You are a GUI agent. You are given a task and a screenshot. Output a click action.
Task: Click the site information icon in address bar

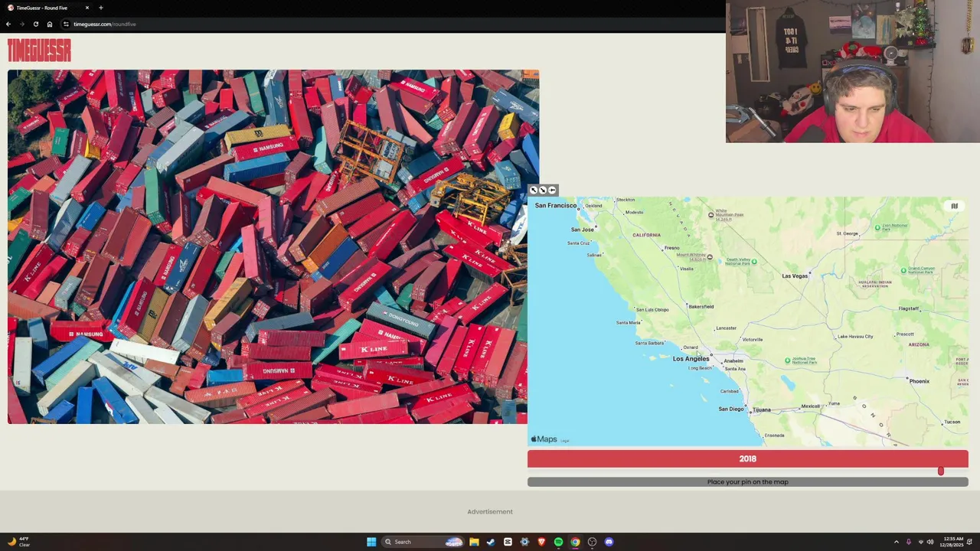pos(66,24)
